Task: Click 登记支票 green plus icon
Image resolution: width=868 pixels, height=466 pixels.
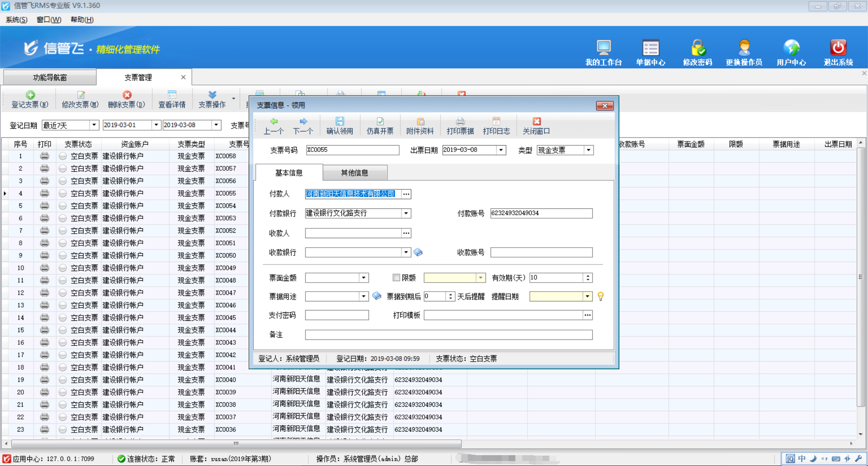Action: coord(30,95)
